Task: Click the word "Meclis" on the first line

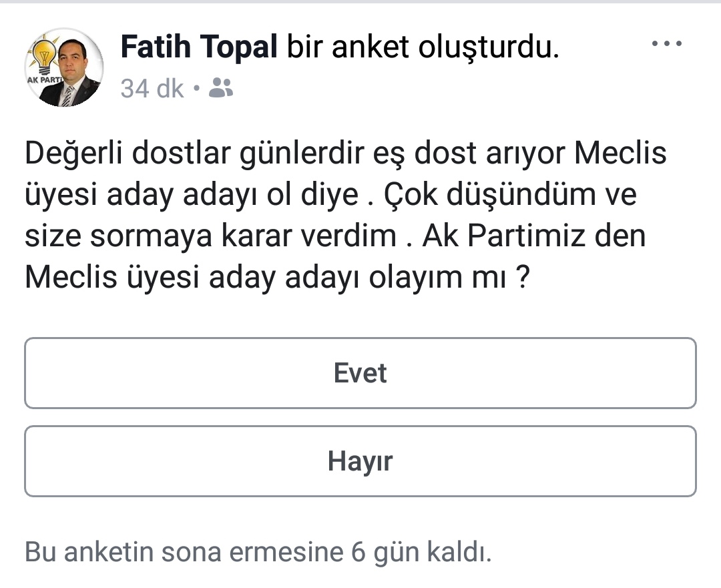Action: 621,154
